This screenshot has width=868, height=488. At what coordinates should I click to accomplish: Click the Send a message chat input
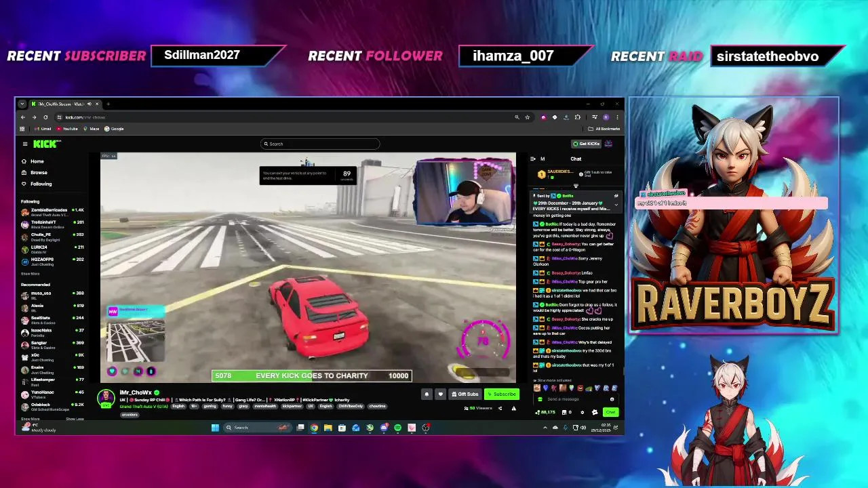573,399
